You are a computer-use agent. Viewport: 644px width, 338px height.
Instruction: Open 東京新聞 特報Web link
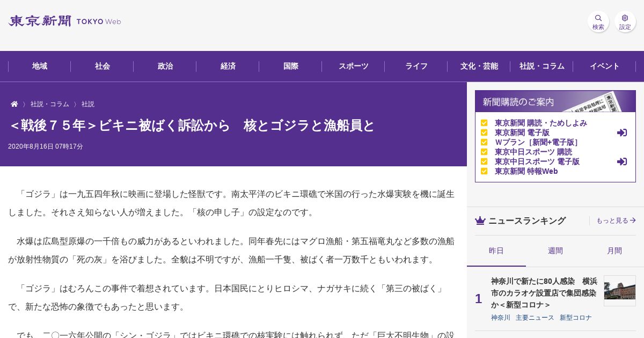[526, 171]
